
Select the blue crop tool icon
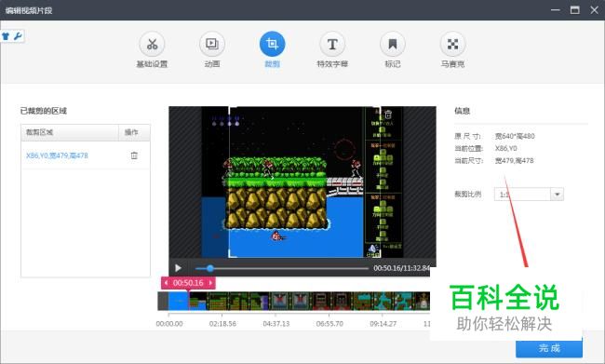click(272, 44)
